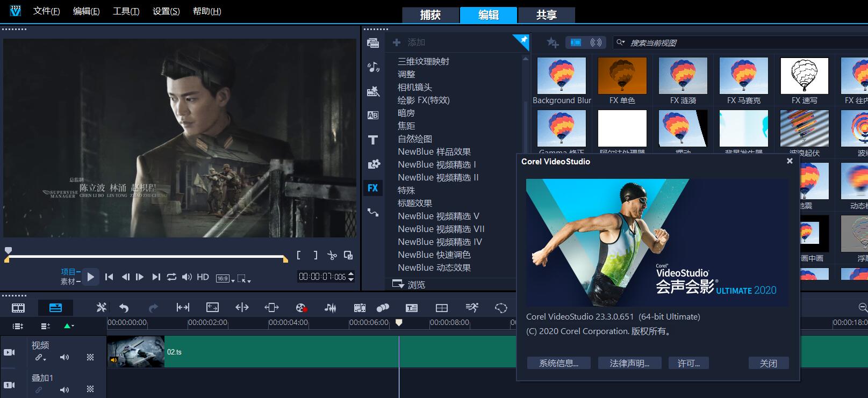This screenshot has height=398, width=868.
Task: Open 文件(F) menu
Action: pyautogui.click(x=47, y=11)
